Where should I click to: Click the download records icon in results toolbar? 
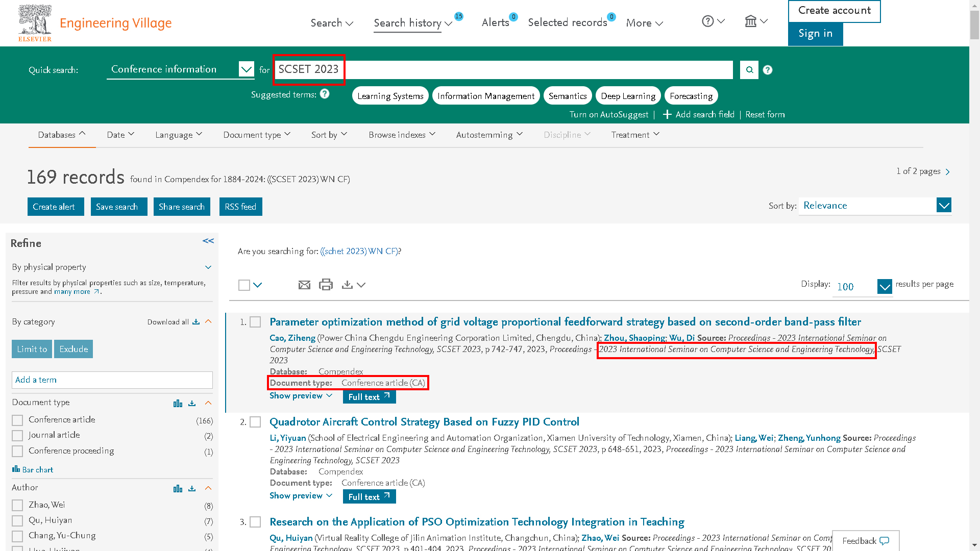coord(348,285)
